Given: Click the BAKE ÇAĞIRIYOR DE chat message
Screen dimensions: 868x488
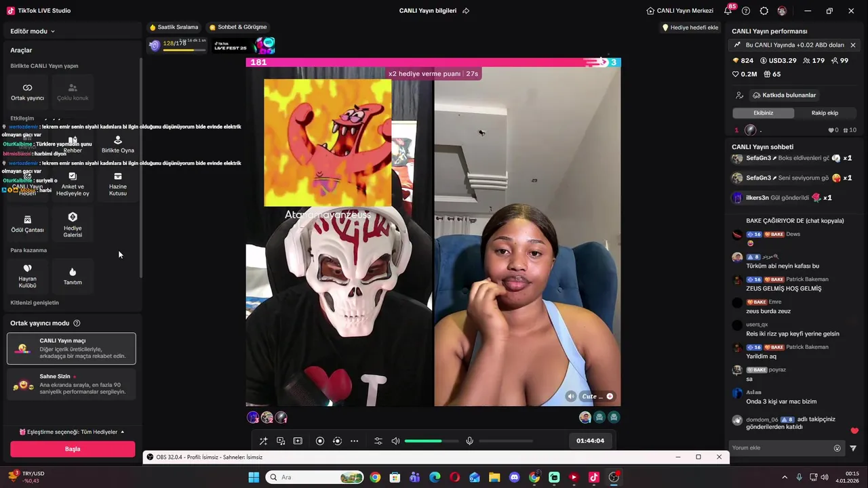Looking at the screenshot, I should [795, 221].
